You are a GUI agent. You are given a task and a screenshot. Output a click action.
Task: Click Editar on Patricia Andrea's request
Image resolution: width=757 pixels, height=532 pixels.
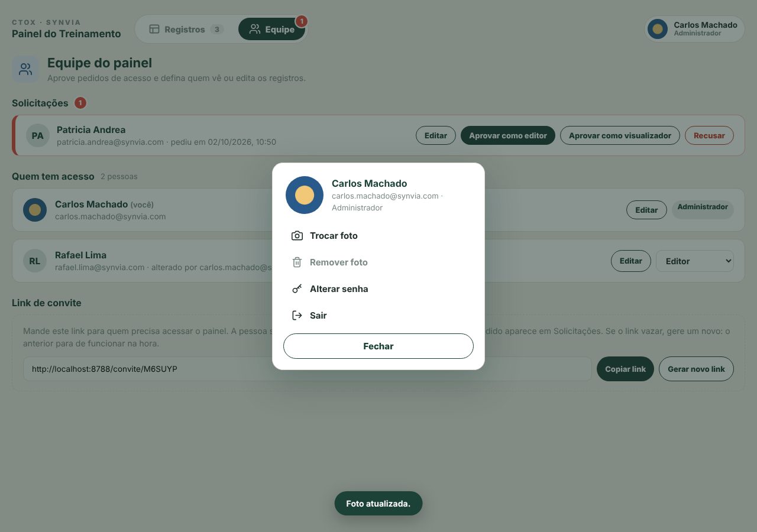[436, 135]
